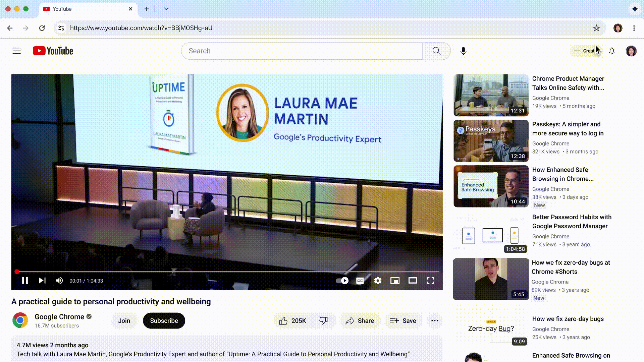Start voice search with microphone

pyautogui.click(x=463, y=51)
